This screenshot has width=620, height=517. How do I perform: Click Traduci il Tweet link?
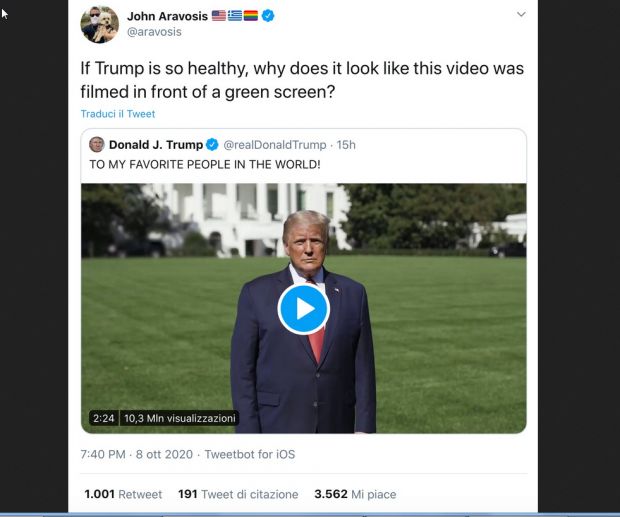click(118, 114)
